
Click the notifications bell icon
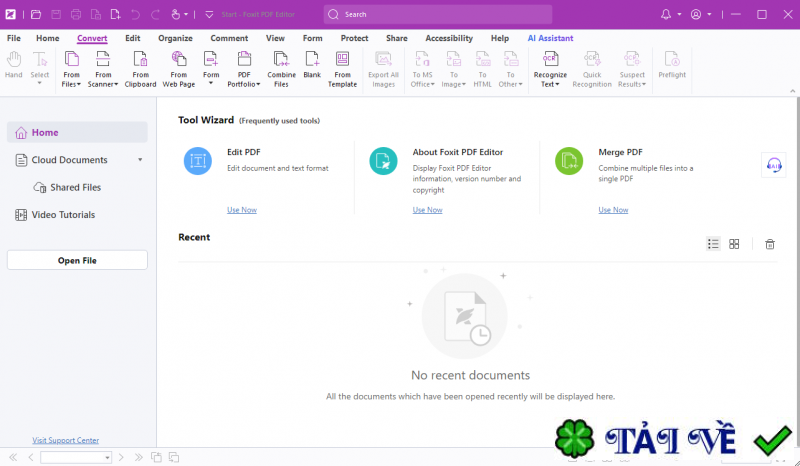click(x=666, y=14)
